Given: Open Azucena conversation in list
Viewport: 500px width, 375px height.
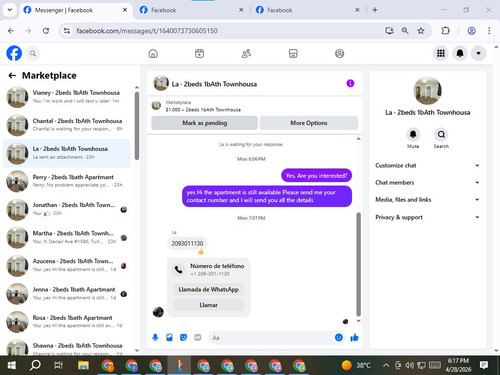Looking at the screenshot, I should pos(67,266).
